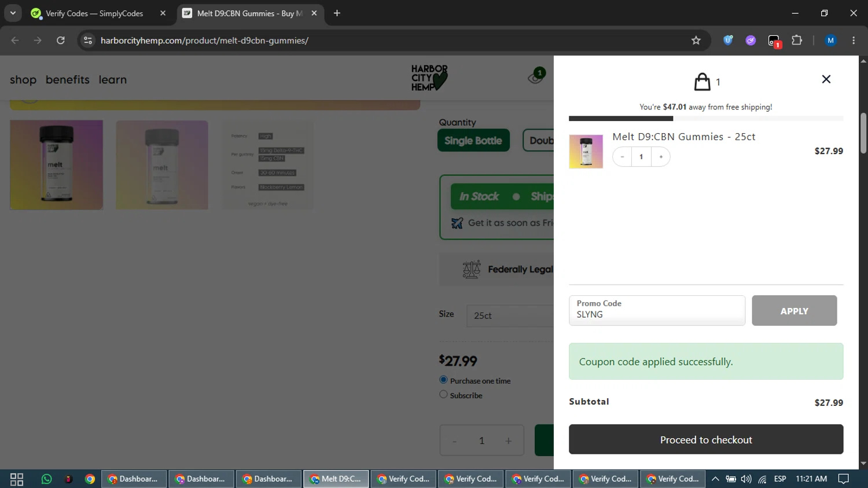Click the cart item product thumbnail
This screenshot has width=868, height=488.
point(586,152)
